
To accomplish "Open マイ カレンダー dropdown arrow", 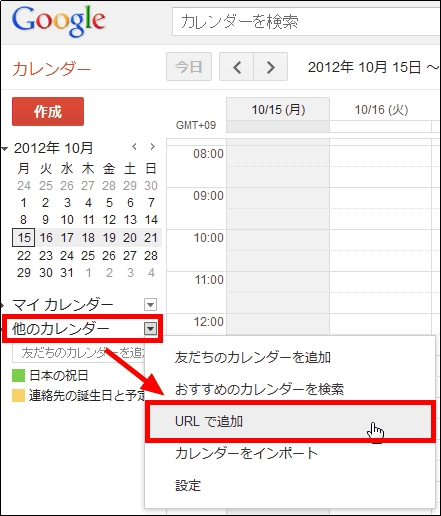I will pyautogui.click(x=150, y=304).
